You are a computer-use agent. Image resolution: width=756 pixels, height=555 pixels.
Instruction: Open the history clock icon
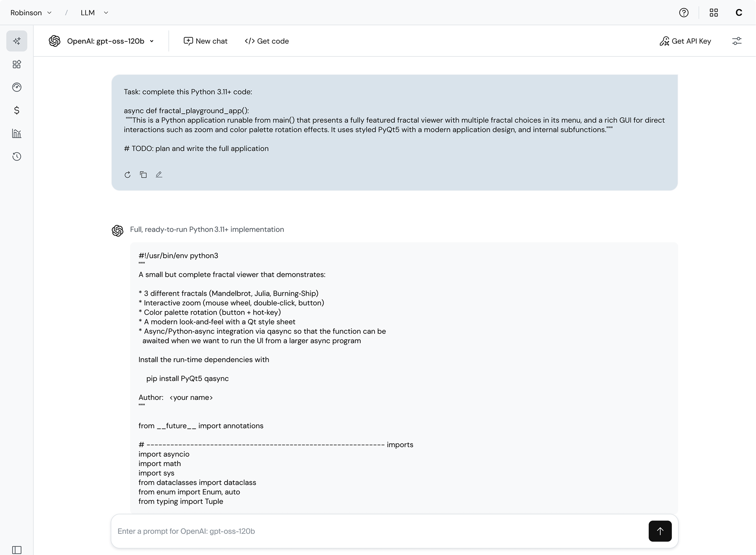[17, 157]
